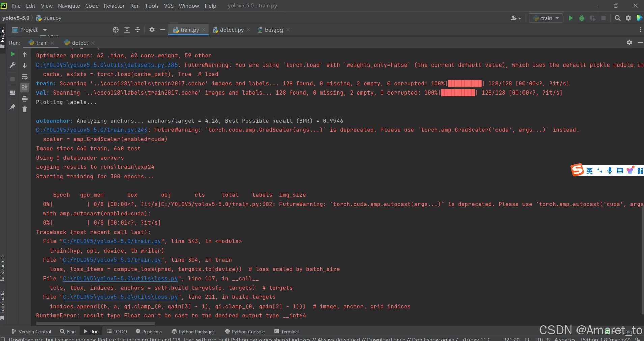Open loss.py line 117 traceback link

[x=120, y=278]
